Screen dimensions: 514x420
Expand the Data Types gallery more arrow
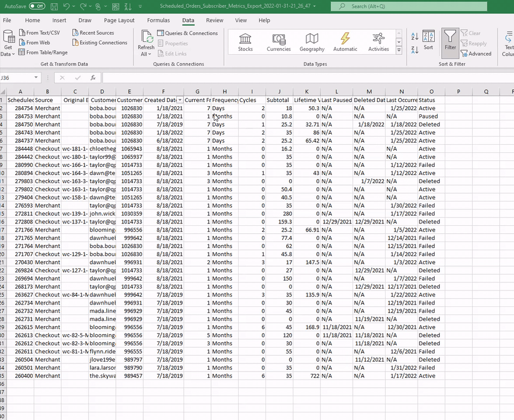coord(399,50)
